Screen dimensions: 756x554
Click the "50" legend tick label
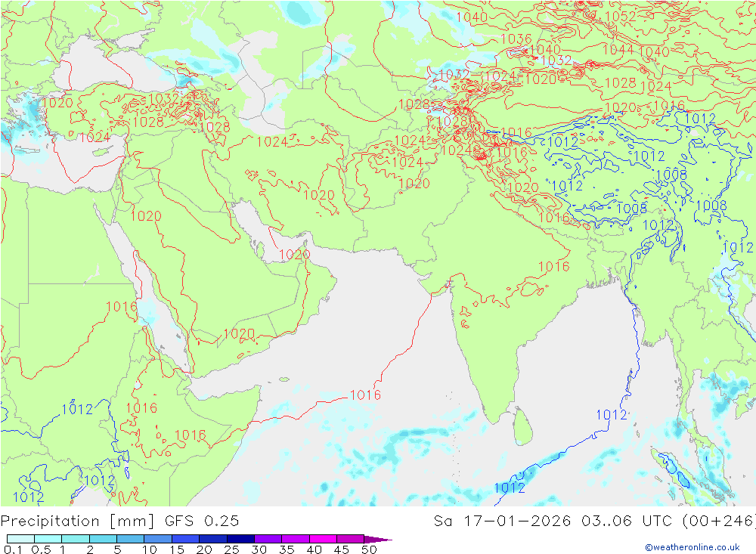click(x=369, y=549)
